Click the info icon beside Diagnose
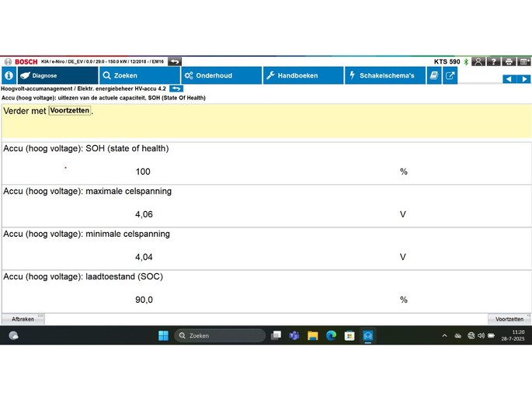The image size is (532, 399). [9, 75]
